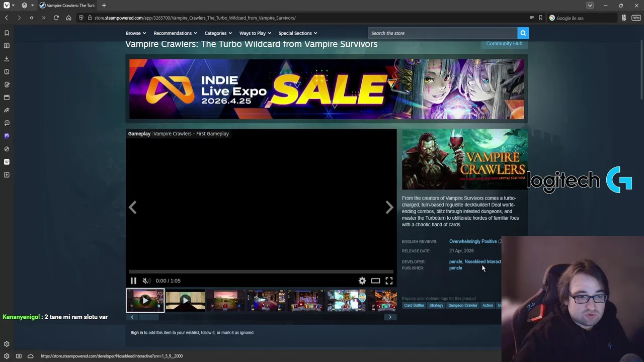Viewport: 644px width, 362px height.
Task: Toggle fullscreen on the video player
Action: [x=389, y=281]
